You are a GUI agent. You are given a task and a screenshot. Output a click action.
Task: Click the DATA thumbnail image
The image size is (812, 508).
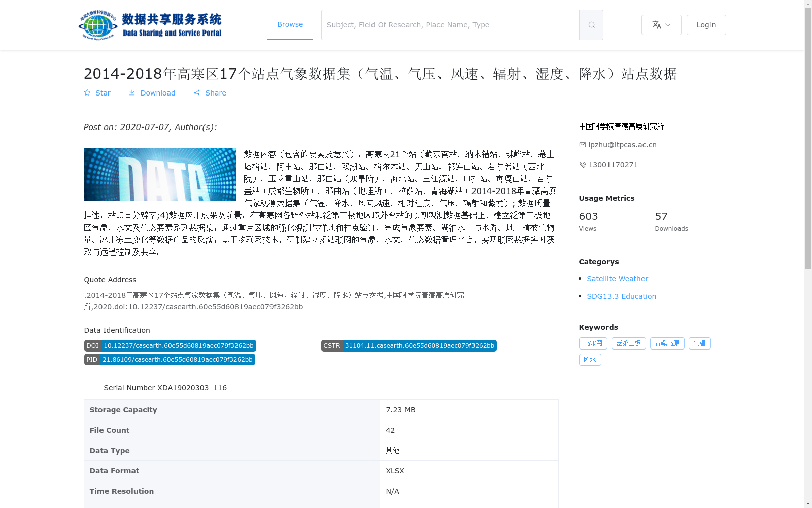pos(159,174)
